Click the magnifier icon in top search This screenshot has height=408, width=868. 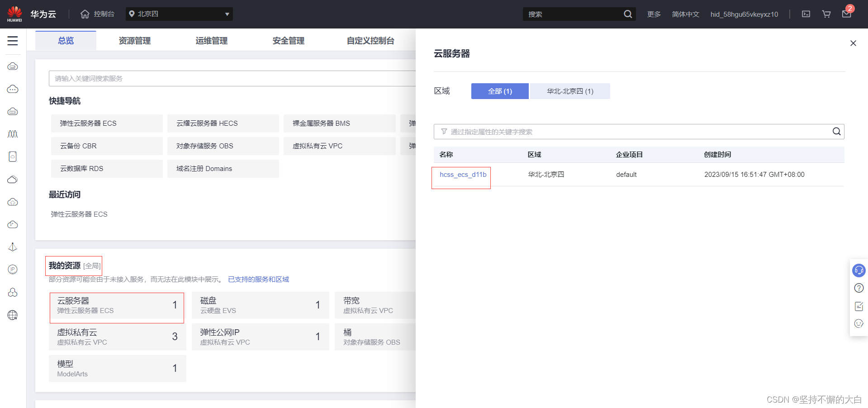point(628,14)
